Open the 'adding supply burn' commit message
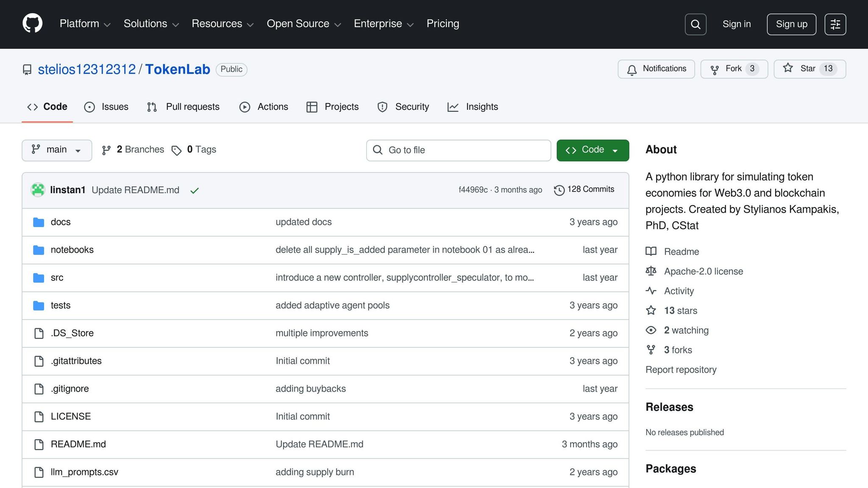The height and width of the screenshot is (488, 868). point(314,472)
